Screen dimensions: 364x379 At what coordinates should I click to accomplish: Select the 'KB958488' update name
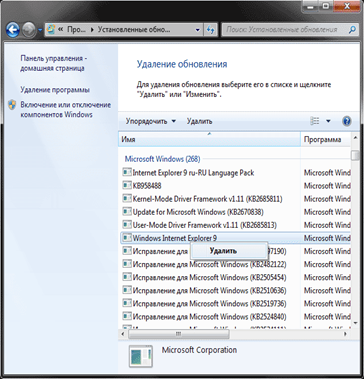pos(147,186)
